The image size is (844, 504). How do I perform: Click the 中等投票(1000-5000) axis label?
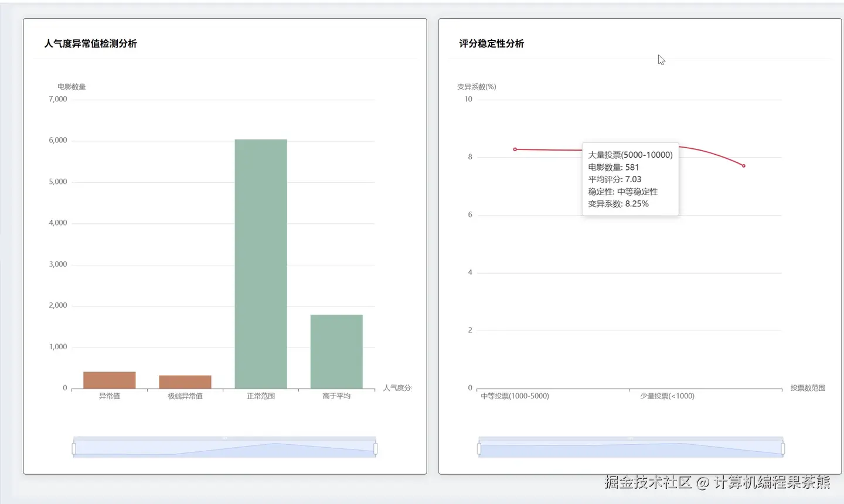(x=515, y=396)
